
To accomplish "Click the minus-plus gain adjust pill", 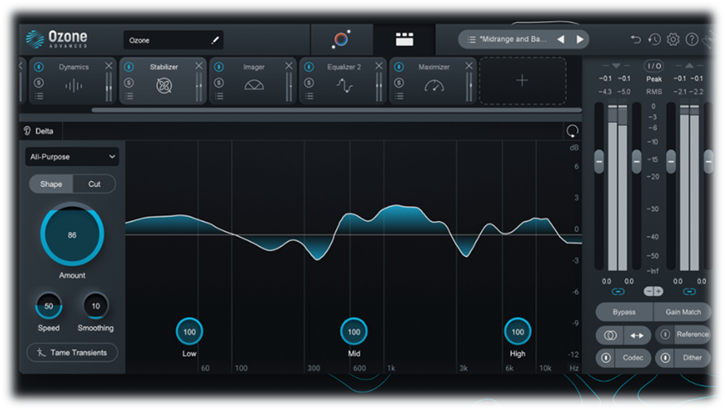I will (x=653, y=291).
